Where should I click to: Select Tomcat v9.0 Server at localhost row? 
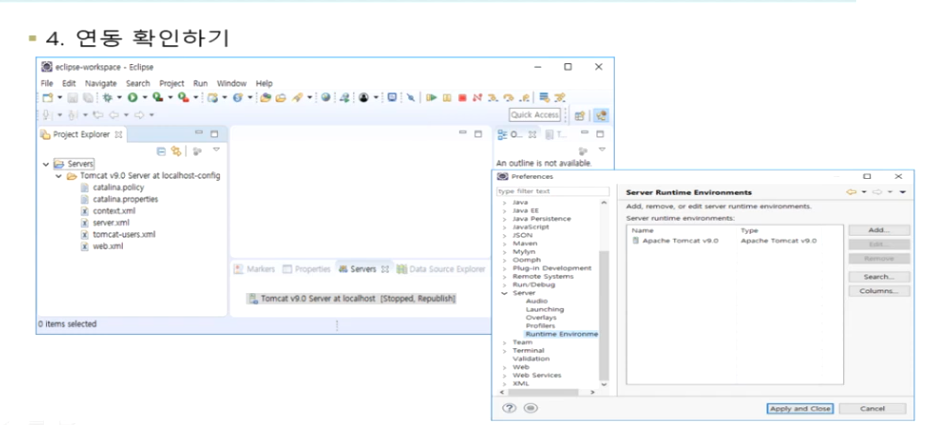point(352,299)
